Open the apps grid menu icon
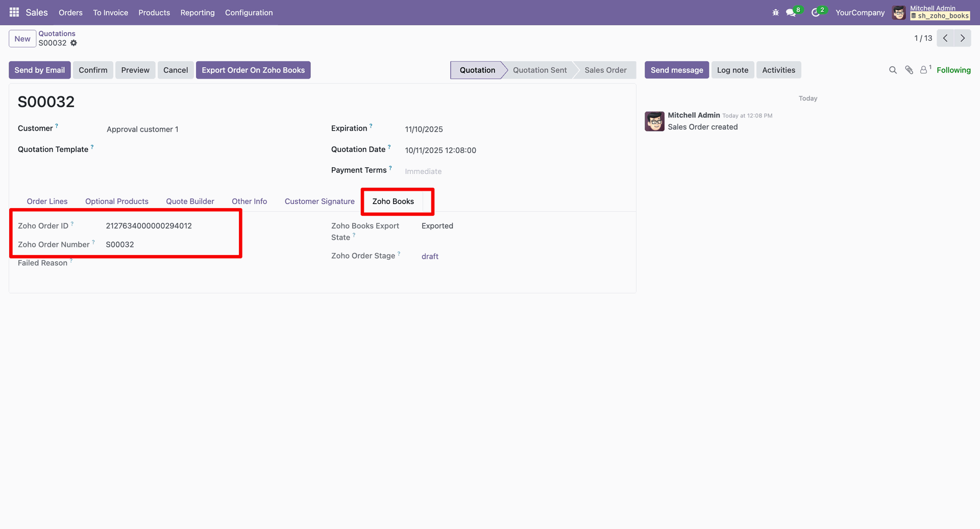Viewport: 980px width, 529px height. click(x=14, y=12)
